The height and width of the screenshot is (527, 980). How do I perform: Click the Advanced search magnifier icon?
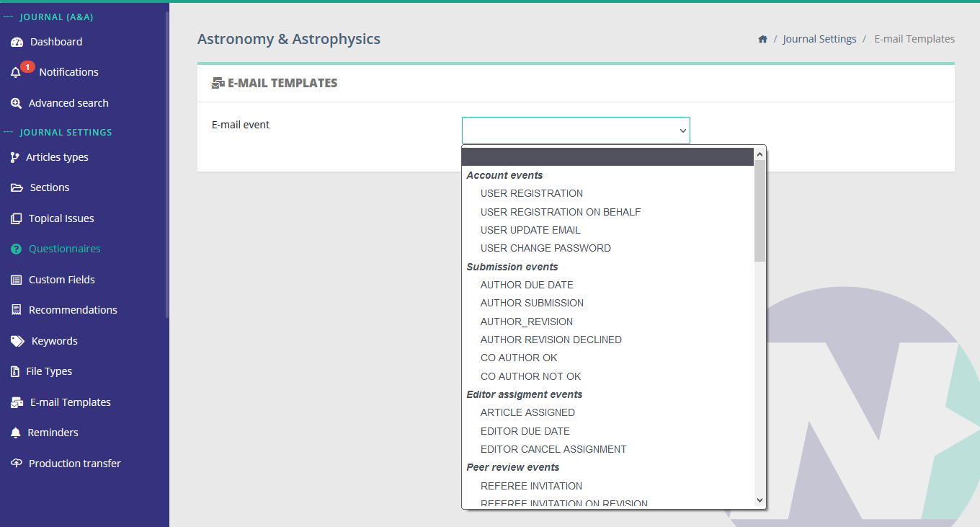16,103
